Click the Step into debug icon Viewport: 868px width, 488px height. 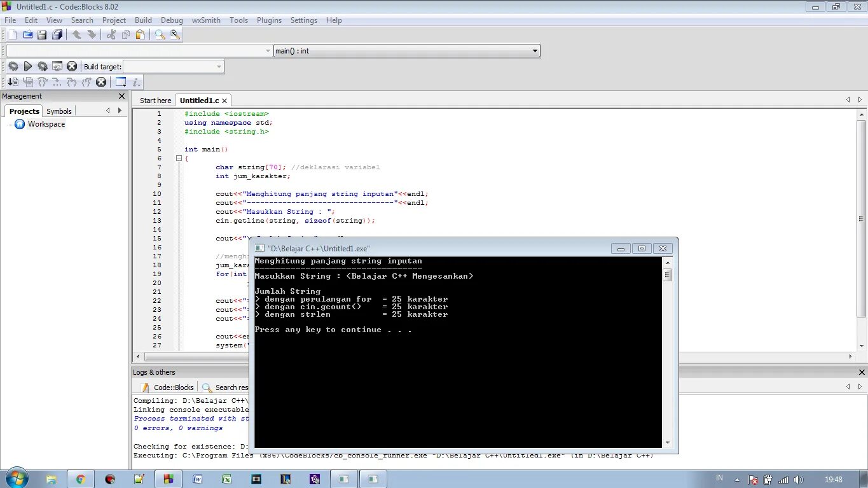coord(72,82)
